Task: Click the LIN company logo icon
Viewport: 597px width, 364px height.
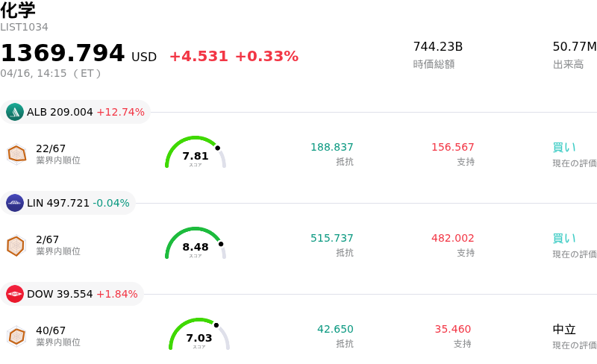Action: pyautogui.click(x=15, y=203)
